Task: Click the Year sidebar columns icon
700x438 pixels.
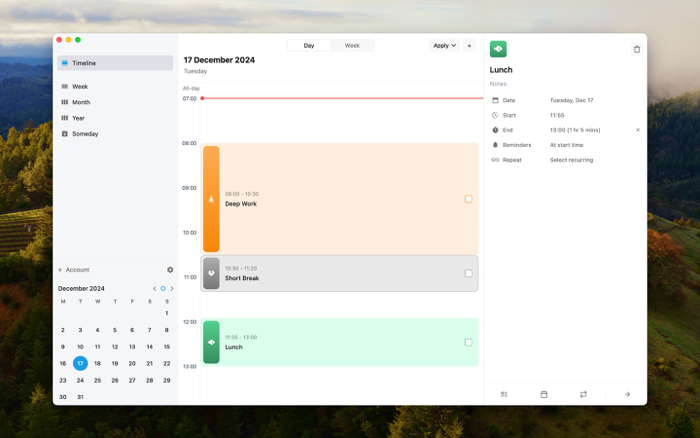Action: (x=65, y=118)
